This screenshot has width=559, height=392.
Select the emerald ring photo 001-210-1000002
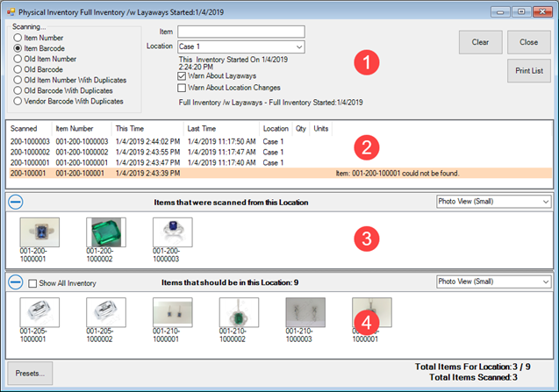click(239, 312)
